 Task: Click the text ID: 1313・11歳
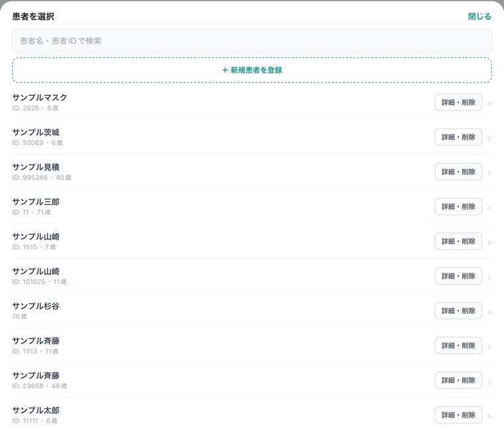(x=35, y=351)
